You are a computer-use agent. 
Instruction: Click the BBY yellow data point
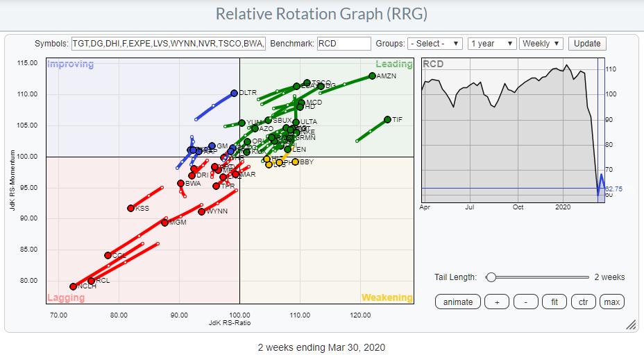pyautogui.click(x=295, y=162)
